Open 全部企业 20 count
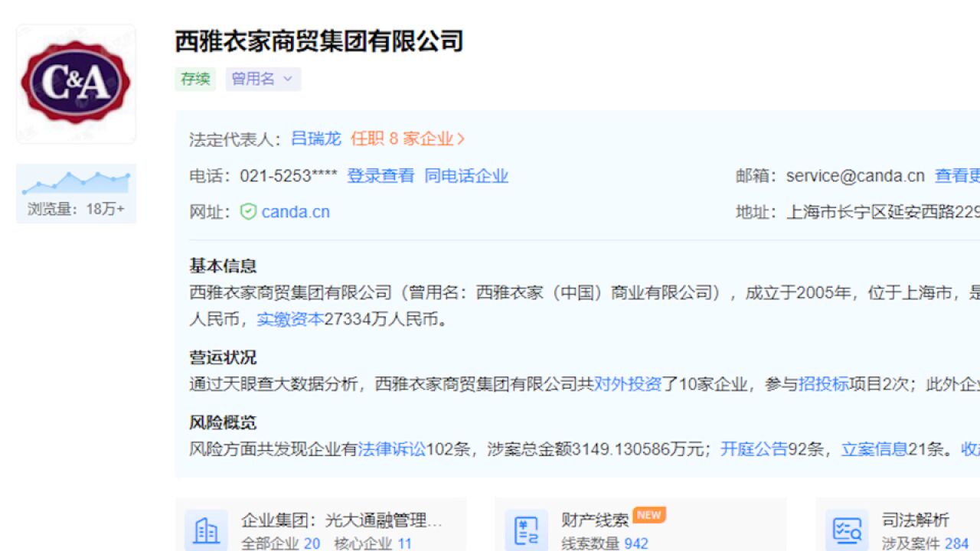This screenshot has width=980, height=551. 281,543
